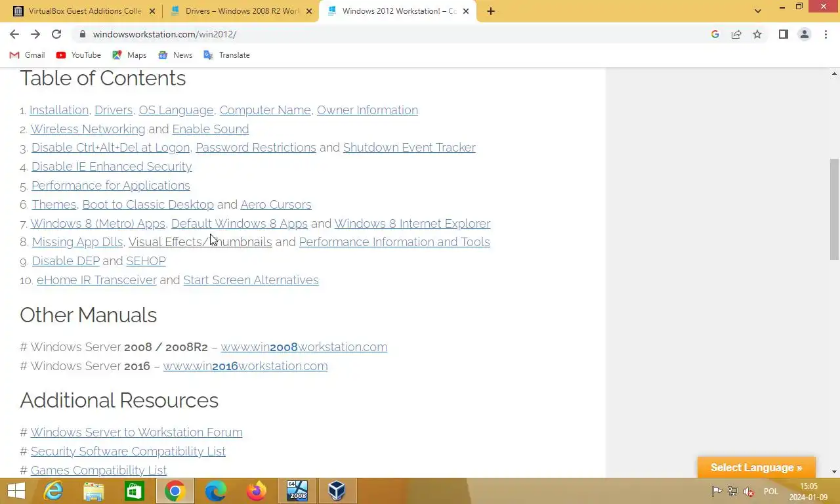Open a new tab
This screenshot has width=840, height=504.
[x=490, y=11]
